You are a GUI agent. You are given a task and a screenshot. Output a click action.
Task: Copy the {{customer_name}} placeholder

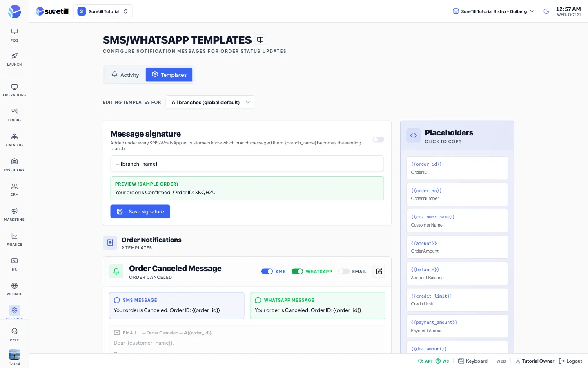(457, 221)
